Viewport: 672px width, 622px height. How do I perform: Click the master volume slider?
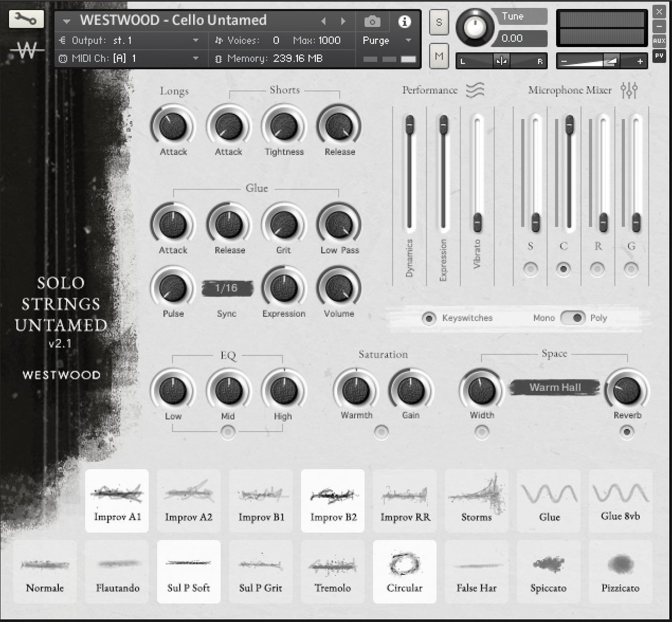click(602, 61)
